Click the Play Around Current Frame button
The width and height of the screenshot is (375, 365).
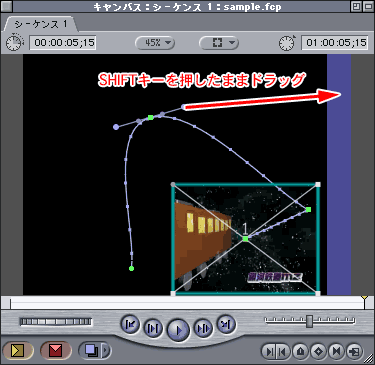pos(203,328)
